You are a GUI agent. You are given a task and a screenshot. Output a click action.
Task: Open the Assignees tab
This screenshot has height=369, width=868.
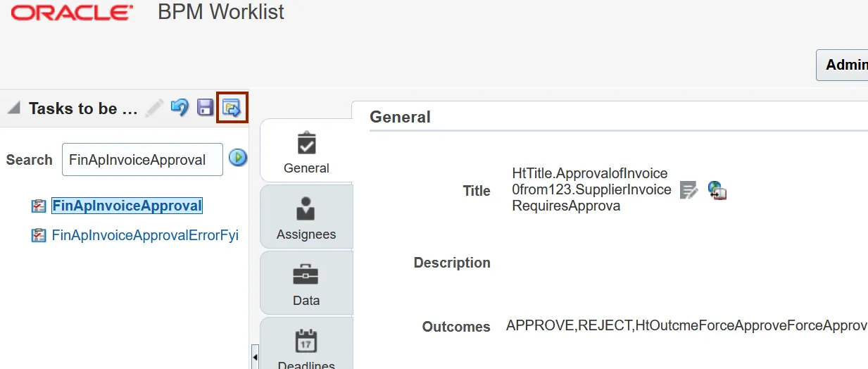tap(306, 218)
